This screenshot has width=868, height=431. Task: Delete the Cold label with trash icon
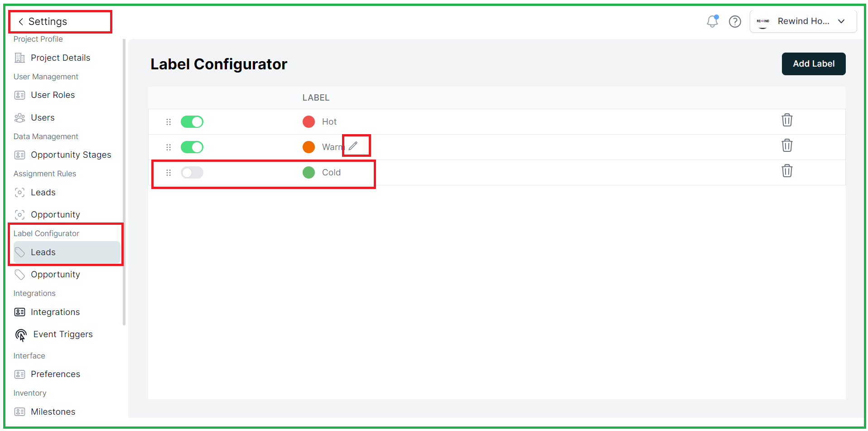pos(787,171)
